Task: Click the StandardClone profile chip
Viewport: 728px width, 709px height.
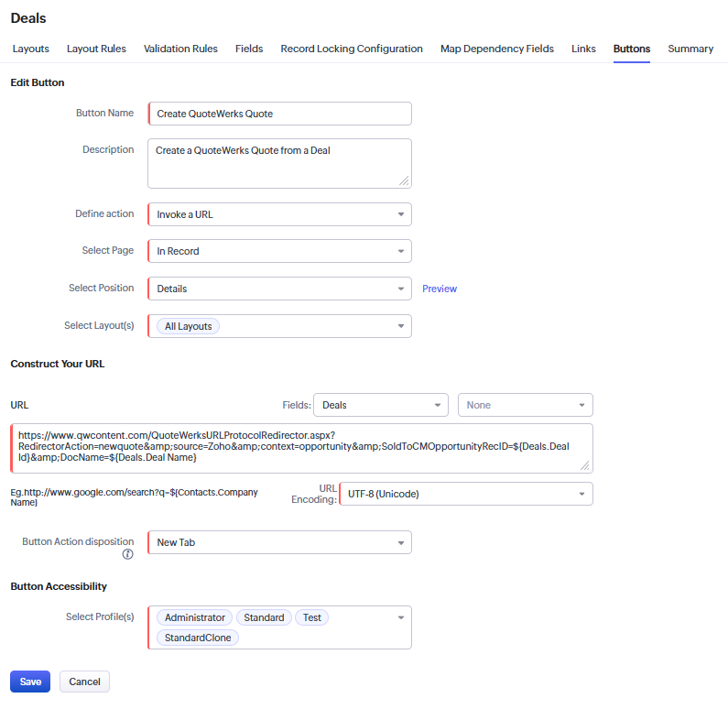Action: (198, 638)
